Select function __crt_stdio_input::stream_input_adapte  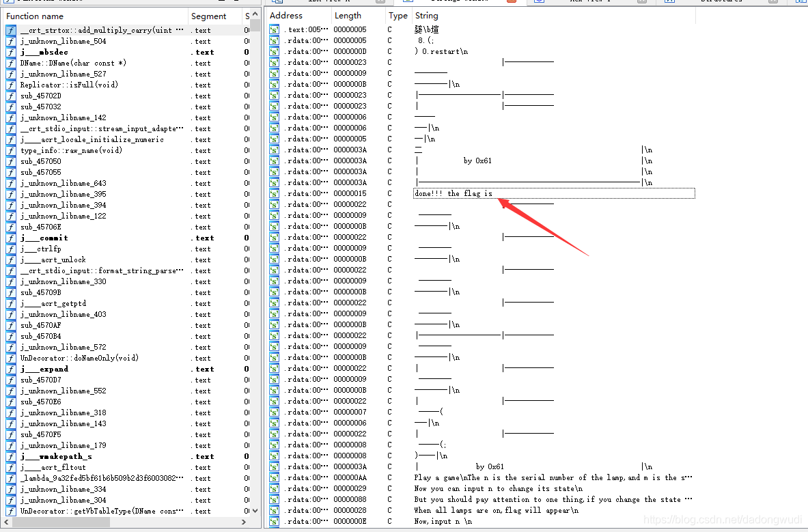tap(102, 129)
